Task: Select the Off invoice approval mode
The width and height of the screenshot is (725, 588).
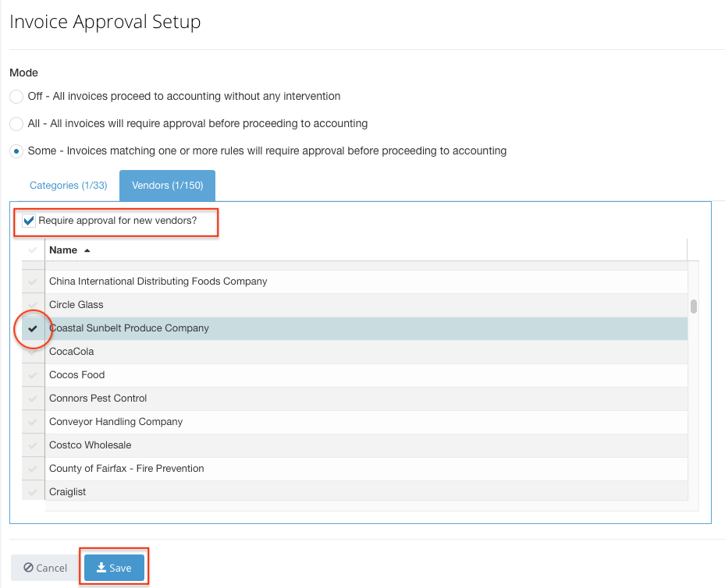Action: click(x=16, y=96)
